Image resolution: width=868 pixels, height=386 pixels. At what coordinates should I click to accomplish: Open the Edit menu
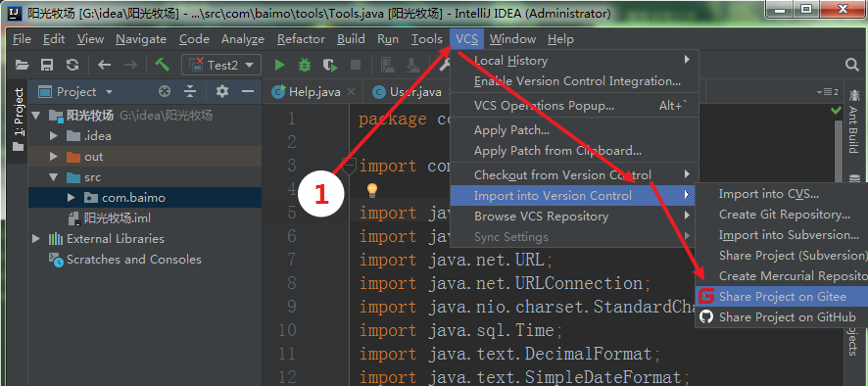(x=54, y=39)
